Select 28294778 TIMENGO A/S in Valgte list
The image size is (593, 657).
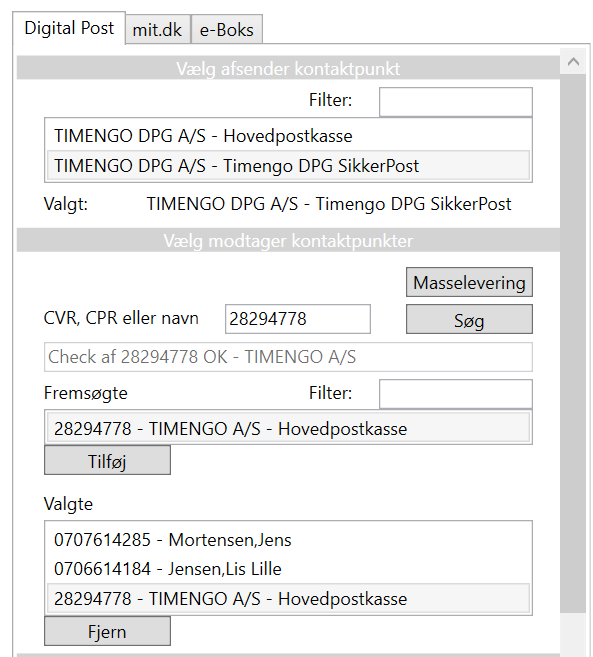click(288, 598)
